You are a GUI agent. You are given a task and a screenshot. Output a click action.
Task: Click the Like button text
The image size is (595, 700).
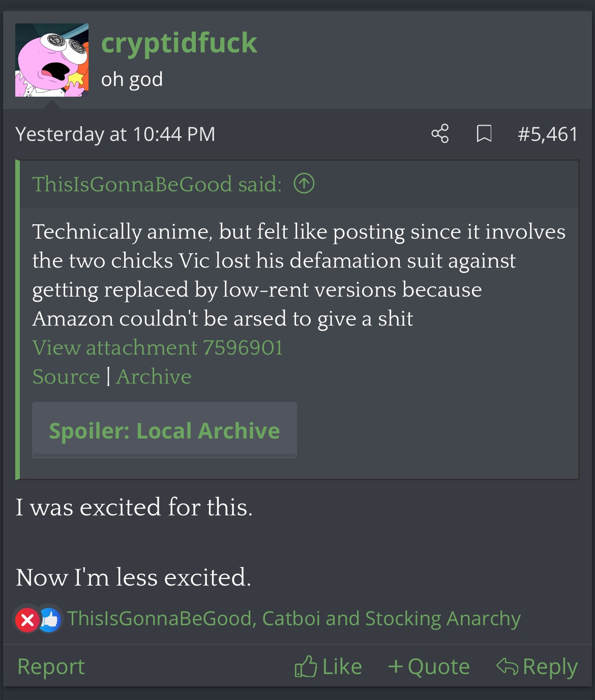coord(342,666)
